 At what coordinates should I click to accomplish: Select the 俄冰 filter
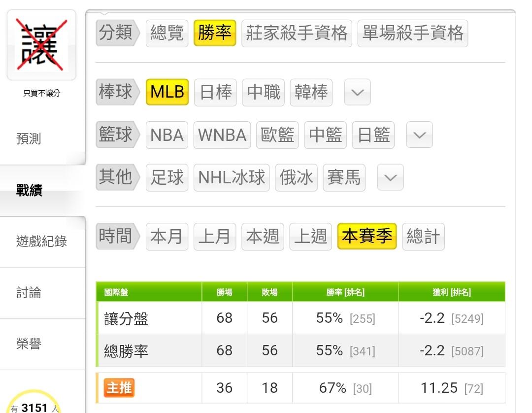[296, 177]
